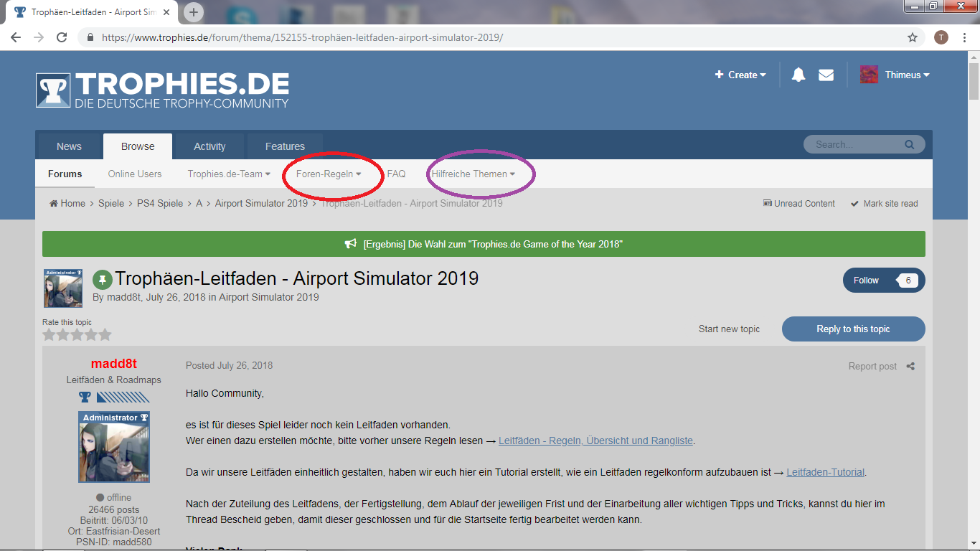Click the '26466 posts' text

point(114,509)
